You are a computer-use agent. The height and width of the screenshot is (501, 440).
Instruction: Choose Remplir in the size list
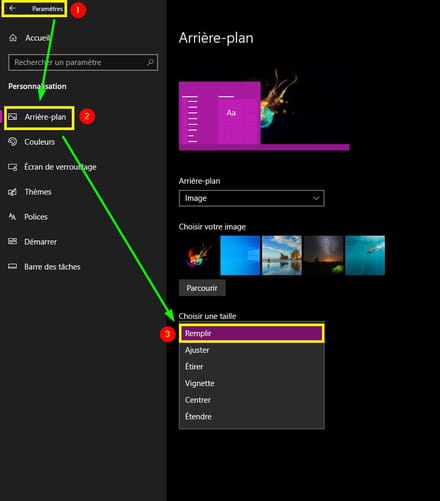click(x=251, y=333)
